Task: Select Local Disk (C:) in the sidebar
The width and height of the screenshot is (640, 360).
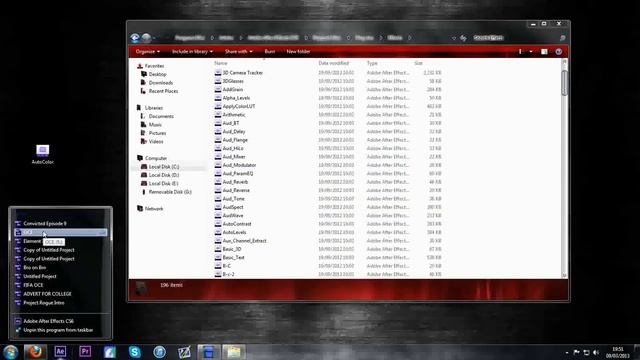Action: 164,167
